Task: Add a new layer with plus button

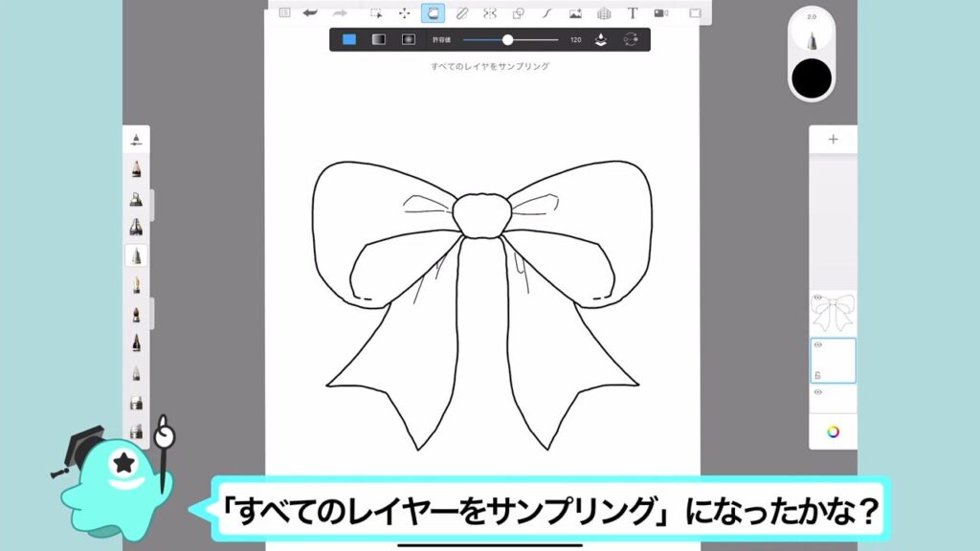Action: pyautogui.click(x=833, y=139)
